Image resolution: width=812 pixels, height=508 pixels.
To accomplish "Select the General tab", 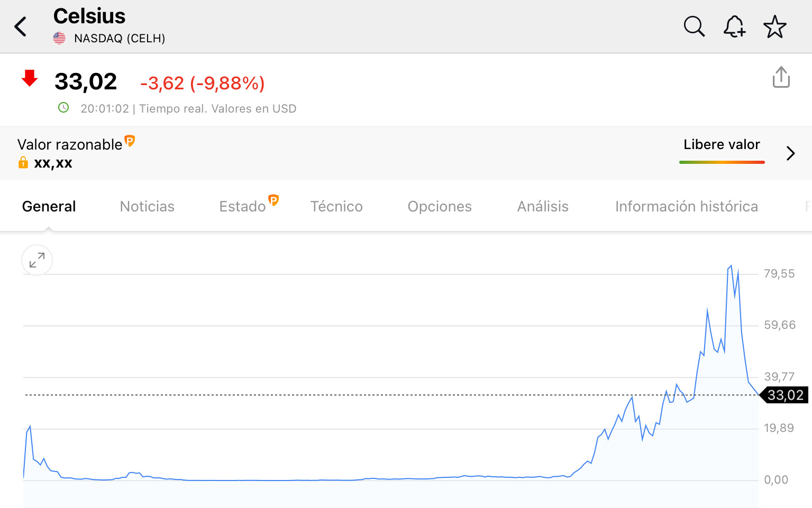I will coord(49,206).
